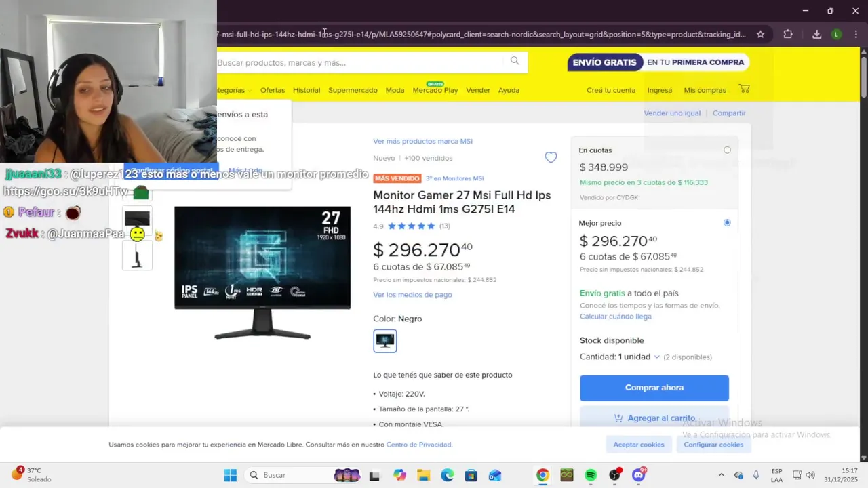Open the Ayuda menu item
The width and height of the screenshot is (868, 488).
[509, 90]
